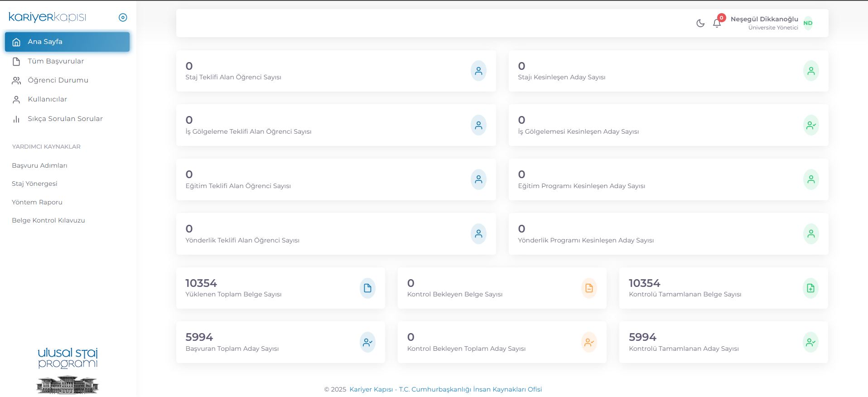Click the Başvuran Toplam Aday user icon

(x=367, y=342)
